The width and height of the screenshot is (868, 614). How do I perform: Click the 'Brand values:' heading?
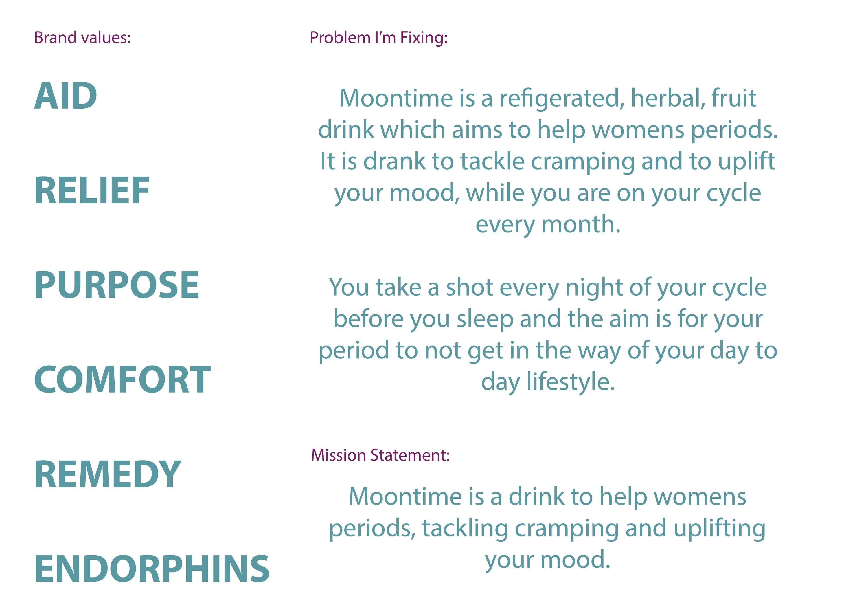click(82, 38)
